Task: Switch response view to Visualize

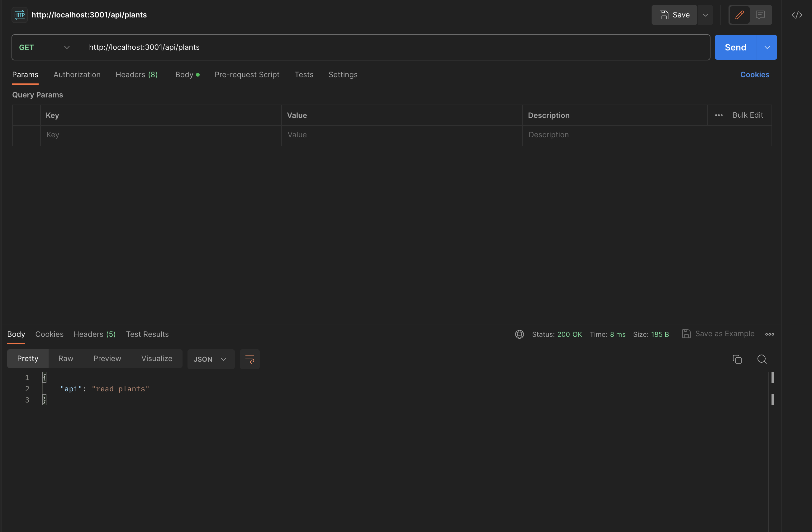Action: click(x=157, y=358)
